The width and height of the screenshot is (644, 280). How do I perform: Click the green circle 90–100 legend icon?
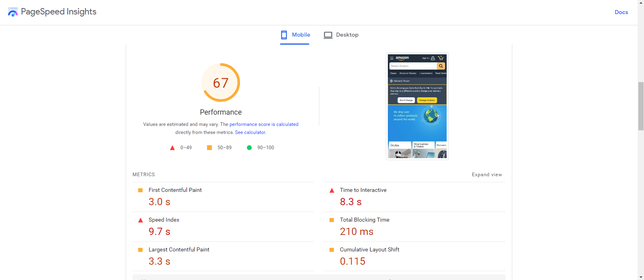tap(249, 148)
